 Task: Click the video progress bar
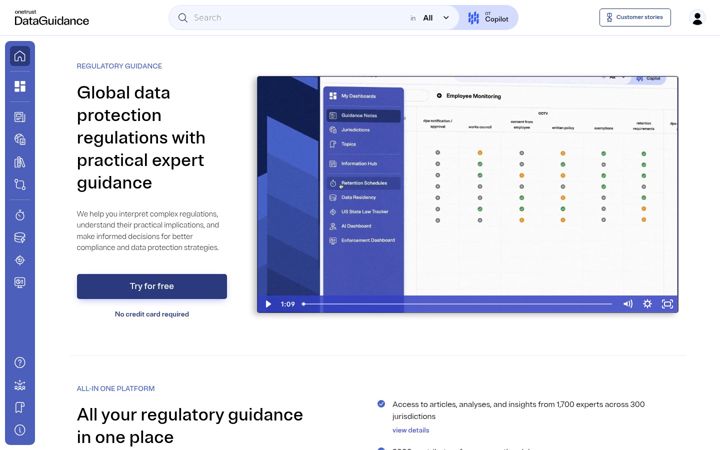[x=457, y=304]
